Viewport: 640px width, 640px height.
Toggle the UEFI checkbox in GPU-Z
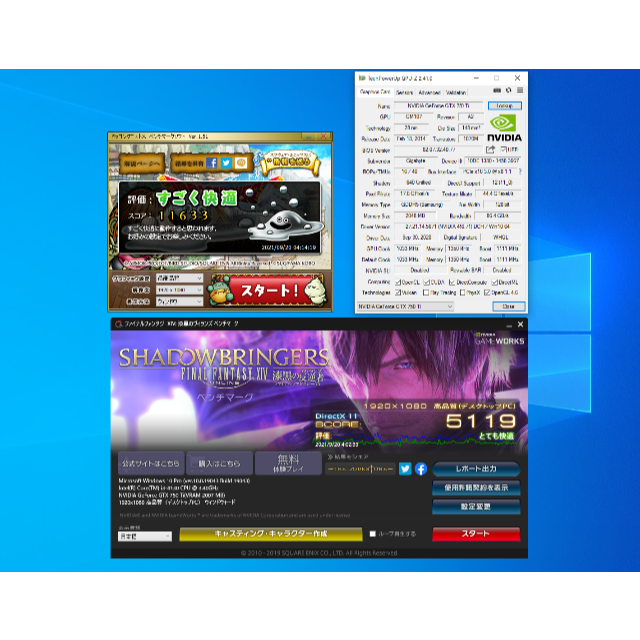pyautogui.click(x=504, y=149)
